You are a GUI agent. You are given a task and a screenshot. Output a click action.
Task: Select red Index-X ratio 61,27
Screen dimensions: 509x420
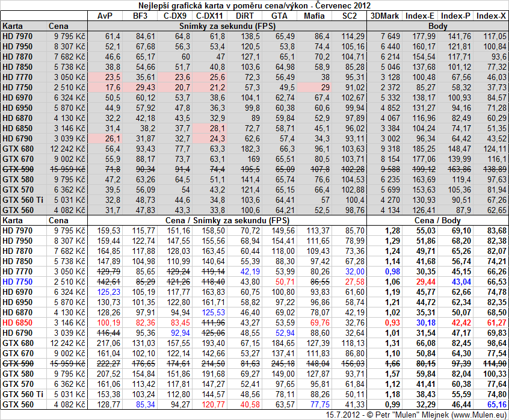pos(497,323)
